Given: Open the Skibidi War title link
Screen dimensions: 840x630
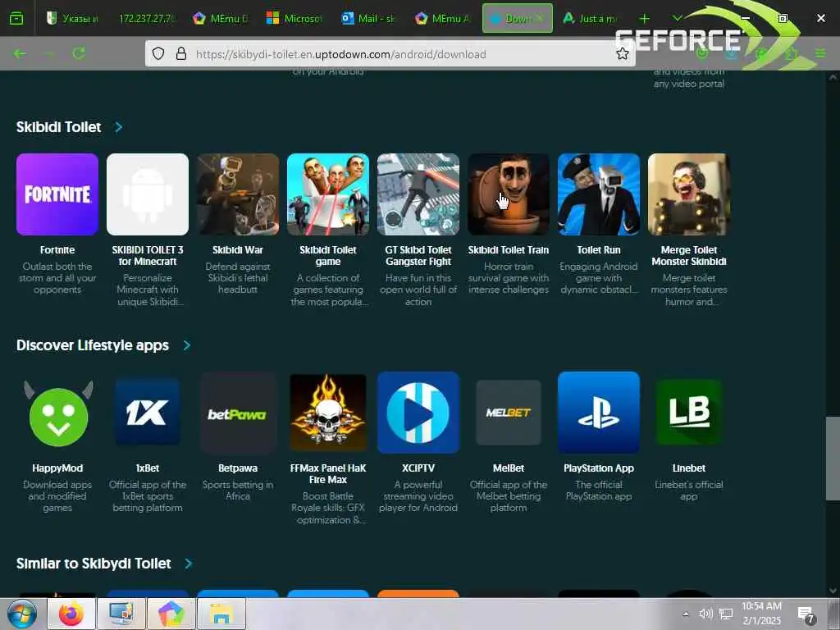Looking at the screenshot, I should tap(238, 250).
